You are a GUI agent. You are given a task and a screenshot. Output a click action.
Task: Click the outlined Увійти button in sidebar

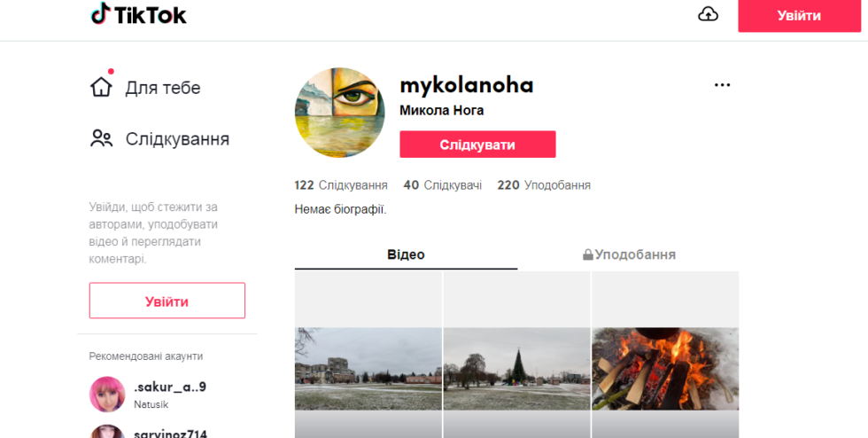167,301
